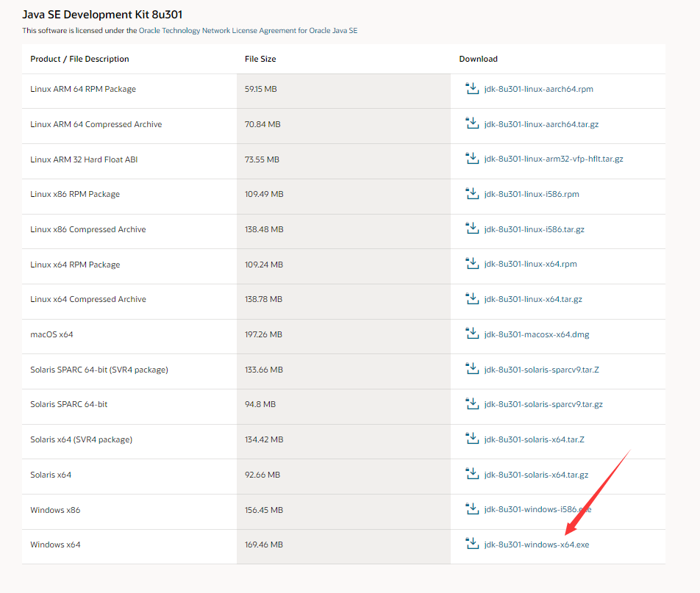This screenshot has width=700, height=593.
Task: Download jdk-8u301-solaris-sparcv9.tar.Z file link
Action: click(x=541, y=370)
